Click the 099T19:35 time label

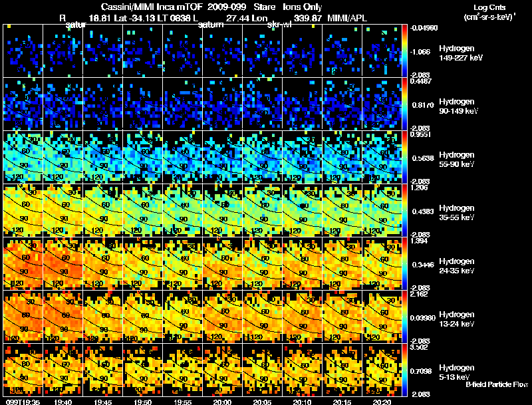coord(22,402)
